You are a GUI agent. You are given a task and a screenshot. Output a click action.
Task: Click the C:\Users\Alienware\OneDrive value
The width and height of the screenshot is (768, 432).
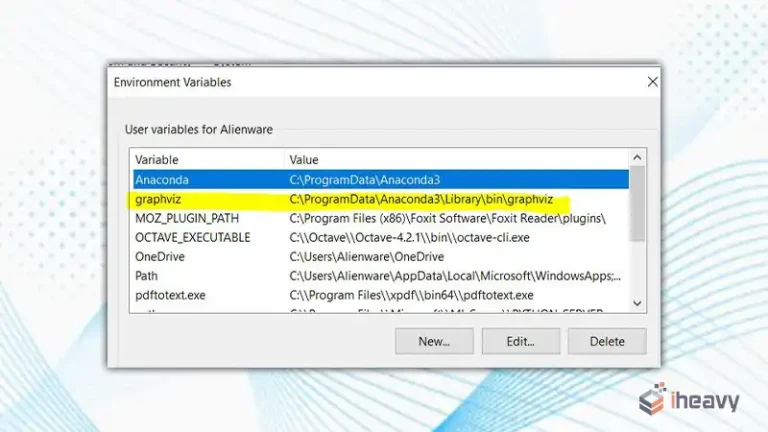pyautogui.click(x=367, y=257)
